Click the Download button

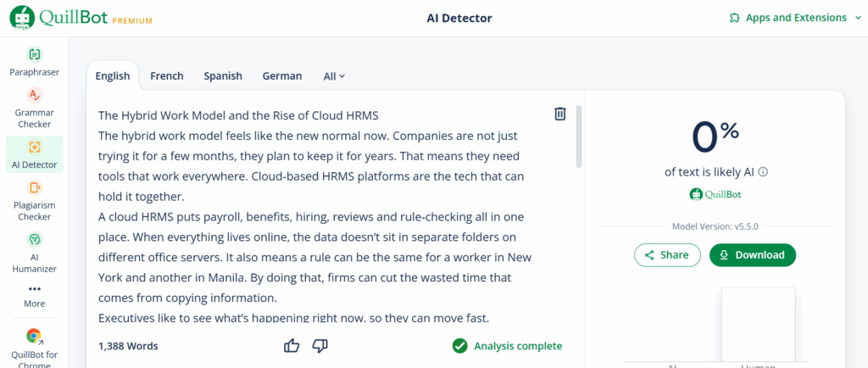pos(753,255)
